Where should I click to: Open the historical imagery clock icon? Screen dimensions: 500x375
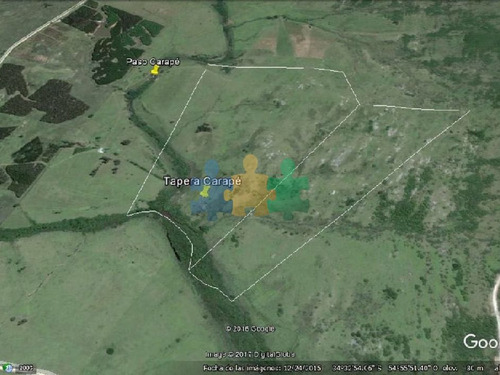pos(7,368)
